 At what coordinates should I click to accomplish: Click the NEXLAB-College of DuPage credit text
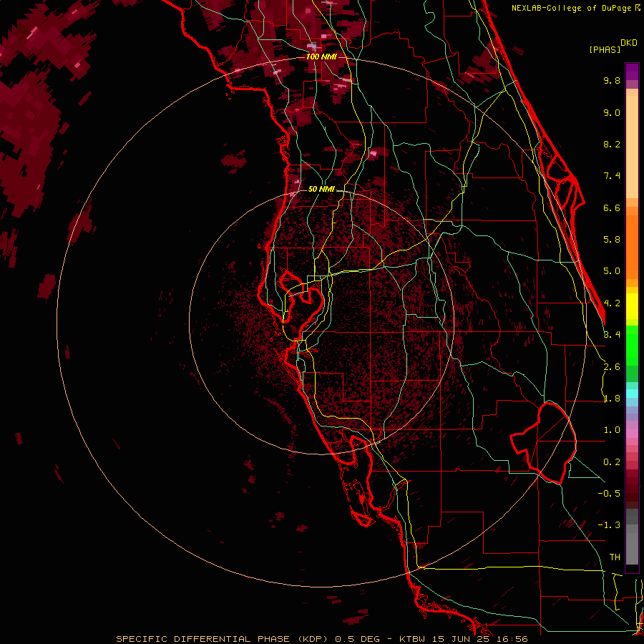coord(571,8)
